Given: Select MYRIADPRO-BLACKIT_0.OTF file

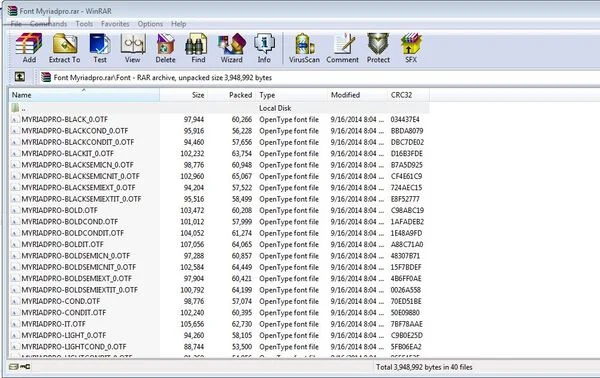Looking at the screenshot, I should click(x=67, y=153).
